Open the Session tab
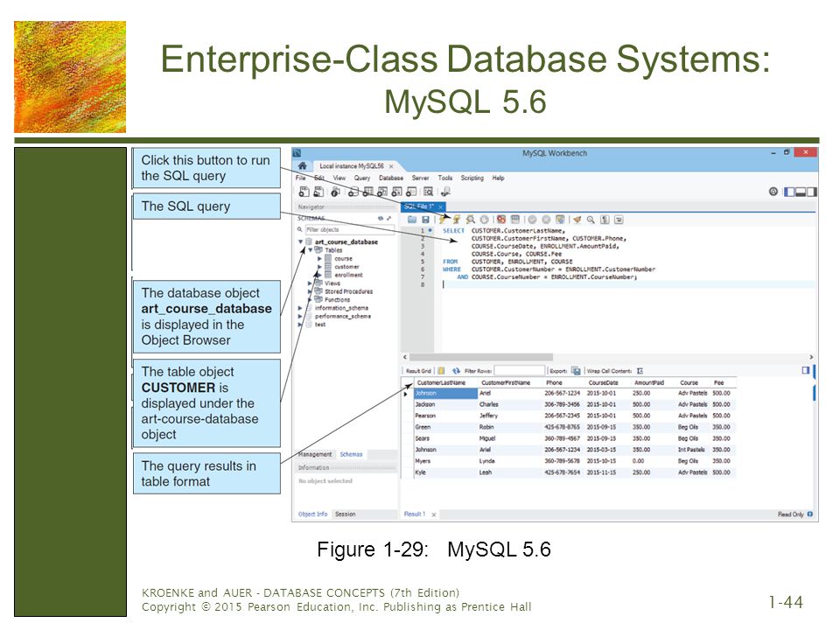This screenshot has width=840, height=630. click(x=345, y=514)
